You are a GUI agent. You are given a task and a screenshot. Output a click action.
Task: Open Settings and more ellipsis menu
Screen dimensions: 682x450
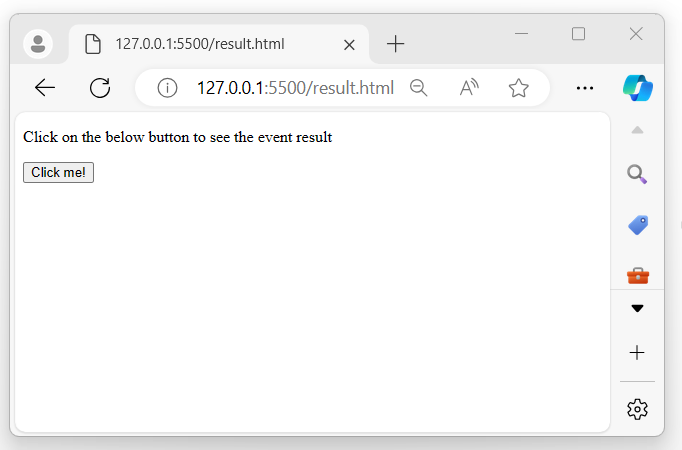(585, 88)
